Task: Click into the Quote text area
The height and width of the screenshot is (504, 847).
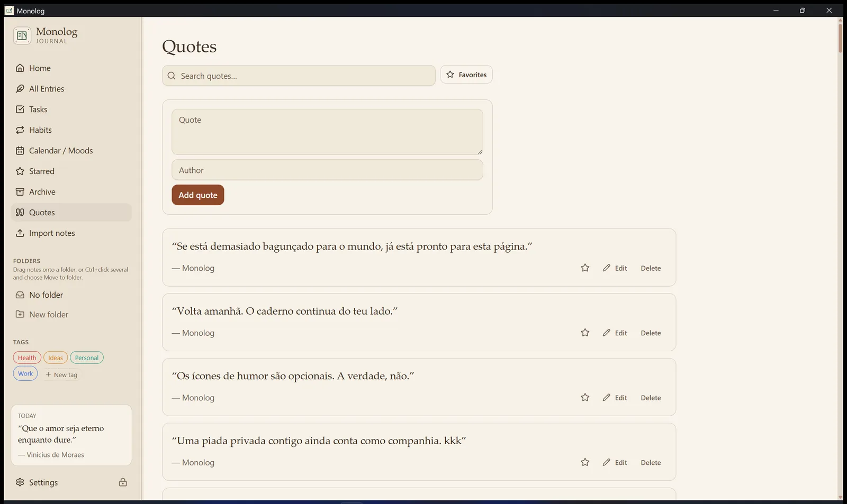Action: point(327,132)
